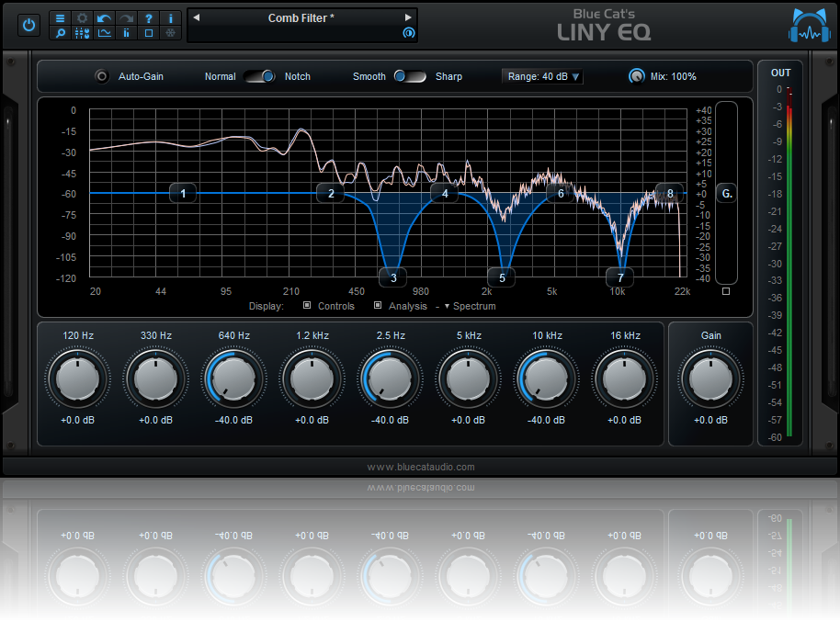Screen dimensions: 840x621
Task: Click the 5 kHz band knob
Action: (468, 378)
